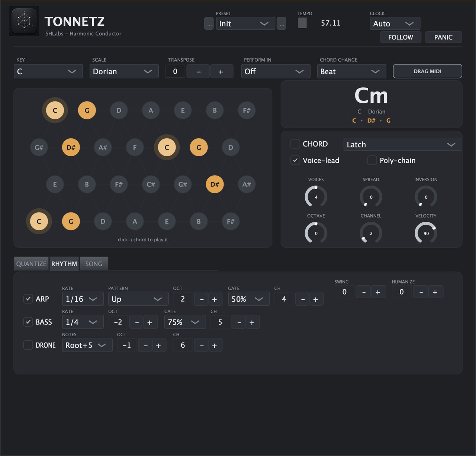
Task: Open the BASS gate dropdown showing 75%
Action: [x=185, y=322]
